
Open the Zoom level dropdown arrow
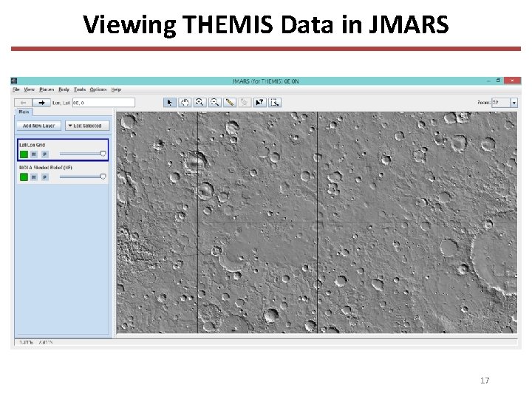point(514,103)
